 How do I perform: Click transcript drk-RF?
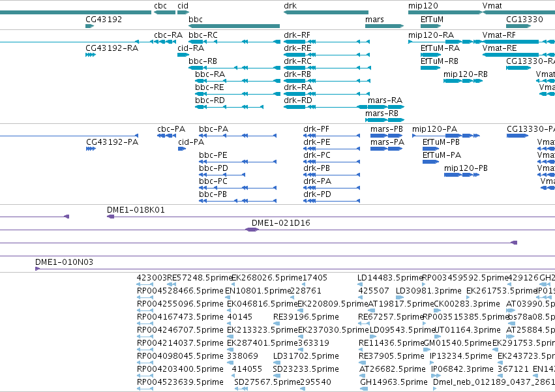327,42
